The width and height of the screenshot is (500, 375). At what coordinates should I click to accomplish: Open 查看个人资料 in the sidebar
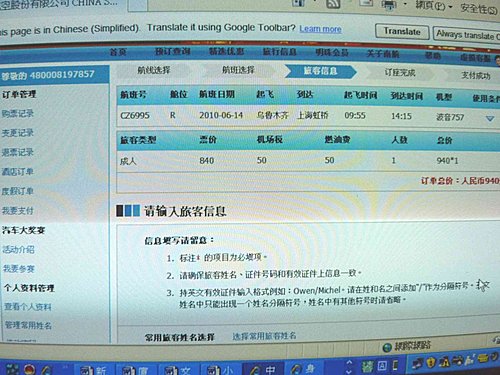pos(28,307)
